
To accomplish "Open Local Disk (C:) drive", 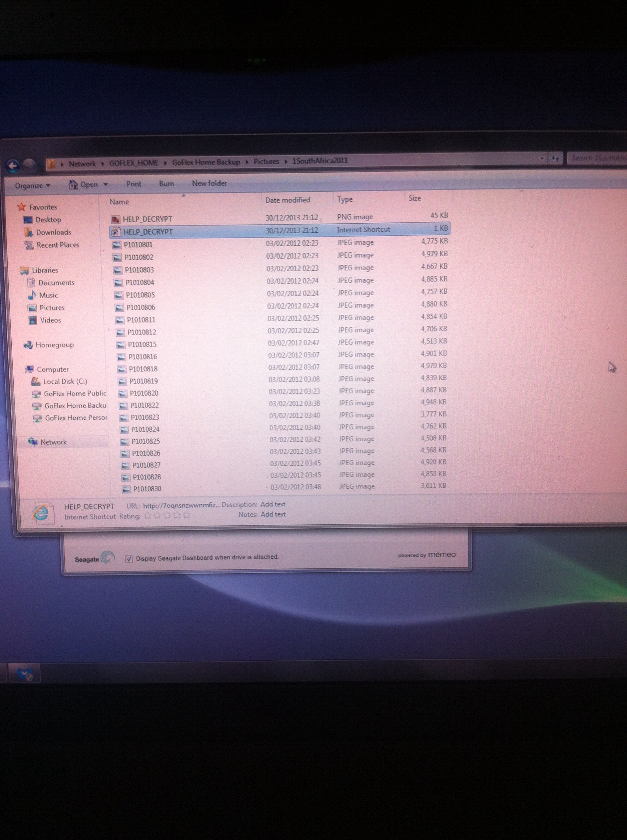I will click(x=64, y=381).
